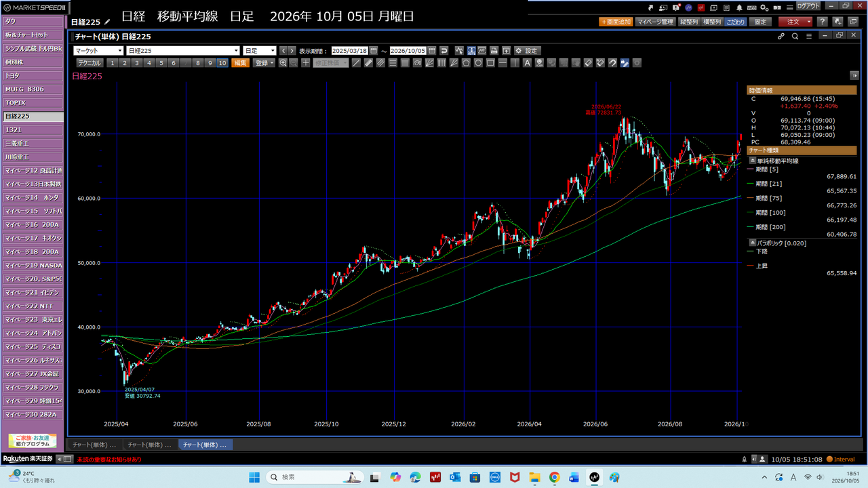Click the chart link chain icon

[781, 36]
